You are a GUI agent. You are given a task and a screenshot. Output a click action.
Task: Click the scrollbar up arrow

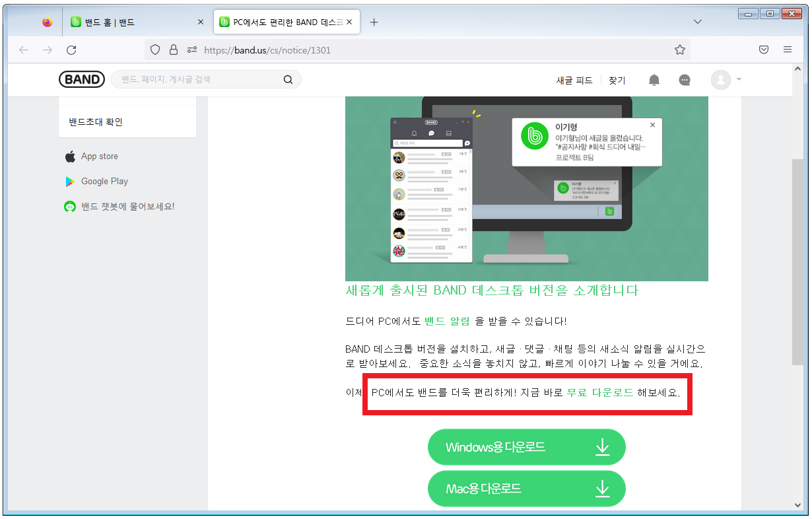pyautogui.click(x=797, y=69)
